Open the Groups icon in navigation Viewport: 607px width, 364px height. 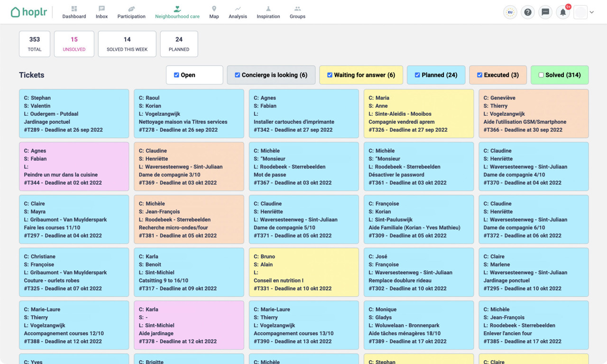tap(297, 9)
